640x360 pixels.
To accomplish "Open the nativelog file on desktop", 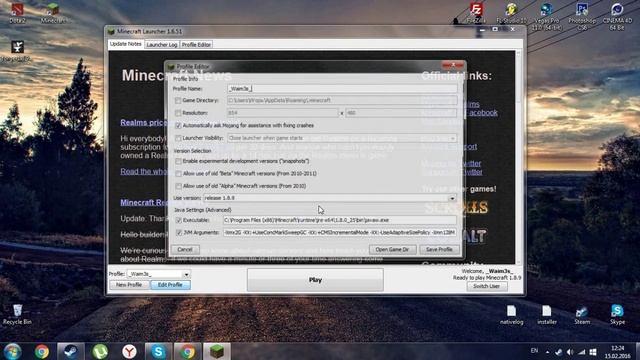I will tap(511, 314).
